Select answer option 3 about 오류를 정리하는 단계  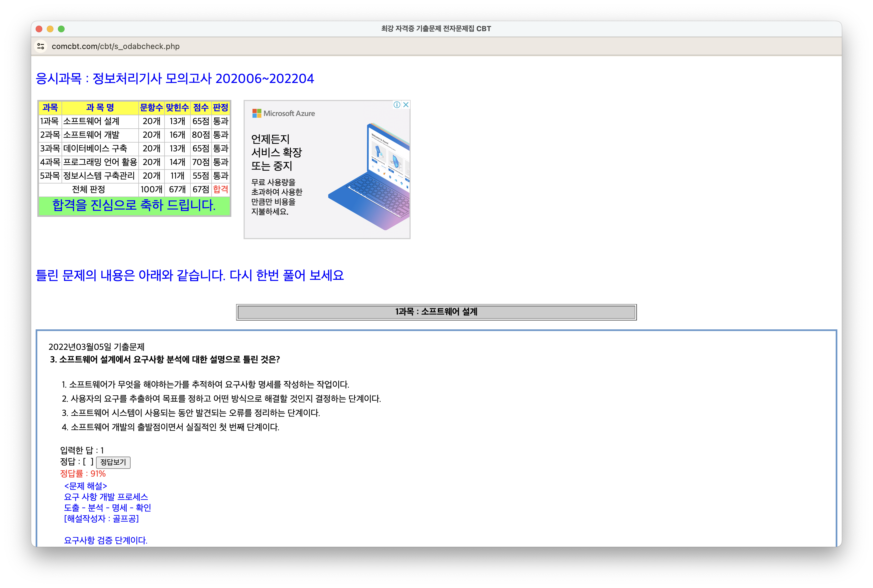click(191, 413)
